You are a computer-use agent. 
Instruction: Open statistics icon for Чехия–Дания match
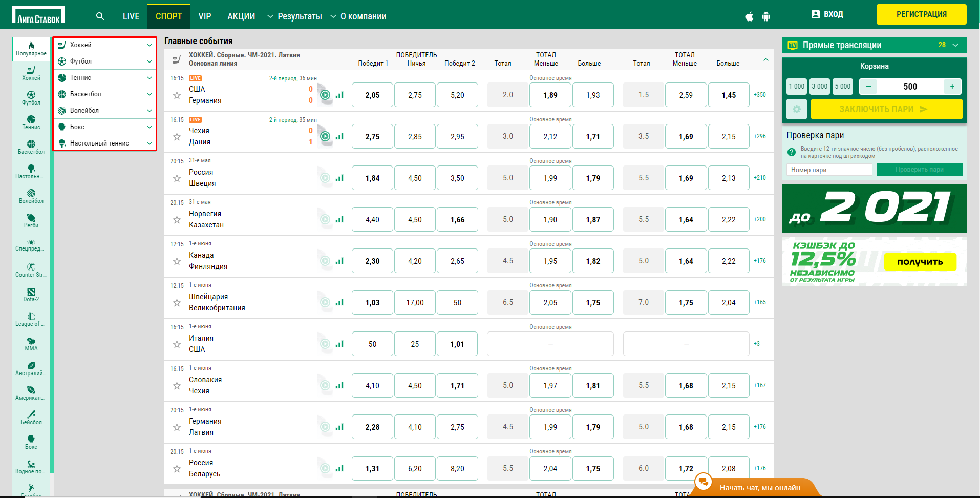pos(339,136)
